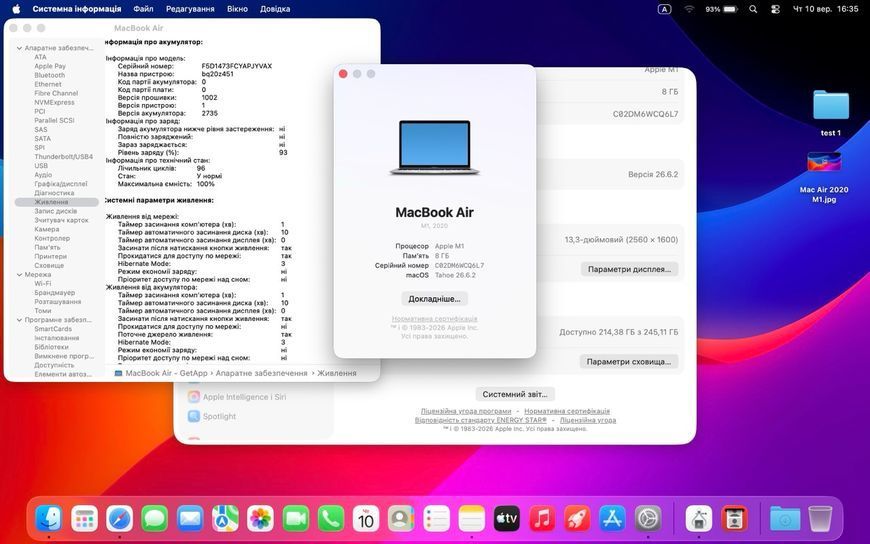Open the Downloads folder in the Dock
Viewport: 870px width, 544px height.
(x=785, y=520)
